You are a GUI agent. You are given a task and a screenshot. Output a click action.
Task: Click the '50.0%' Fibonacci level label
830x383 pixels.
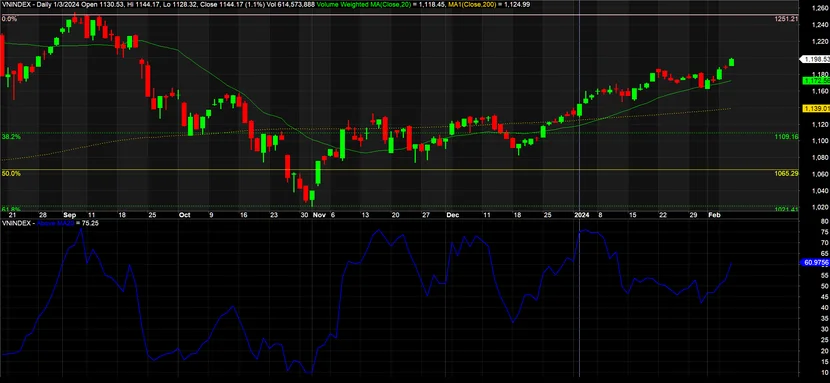pyautogui.click(x=11, y=174)
